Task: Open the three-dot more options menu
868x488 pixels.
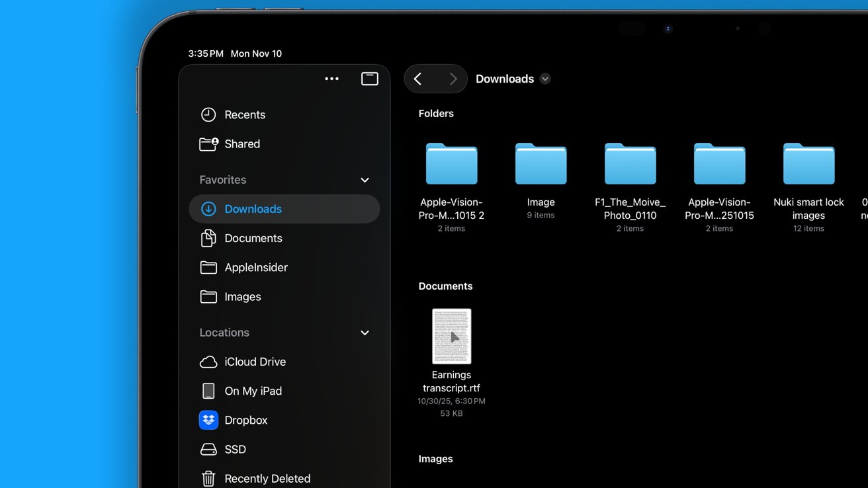Action: click(331, 79)
